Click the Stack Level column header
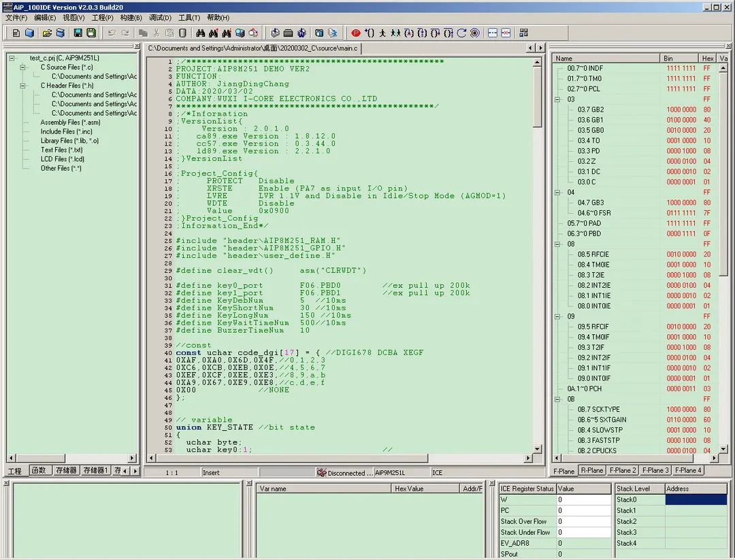Screen dimensions: 735x560 pos(640,489)
